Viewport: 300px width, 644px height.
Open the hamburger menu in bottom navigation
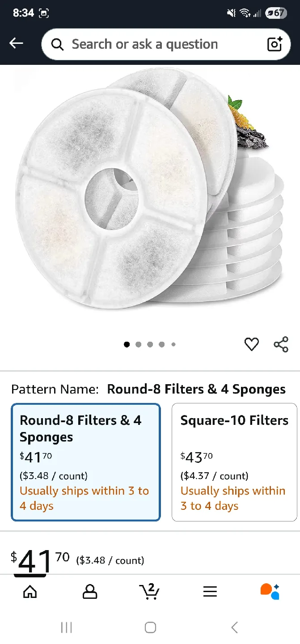[x=210, y=591]
